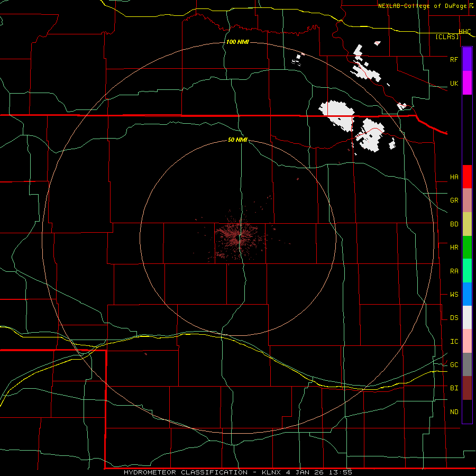The width and height of the screenshot is (476, 476).
Task: Pick the RA light green legend swatch
Action: point(467,271)
